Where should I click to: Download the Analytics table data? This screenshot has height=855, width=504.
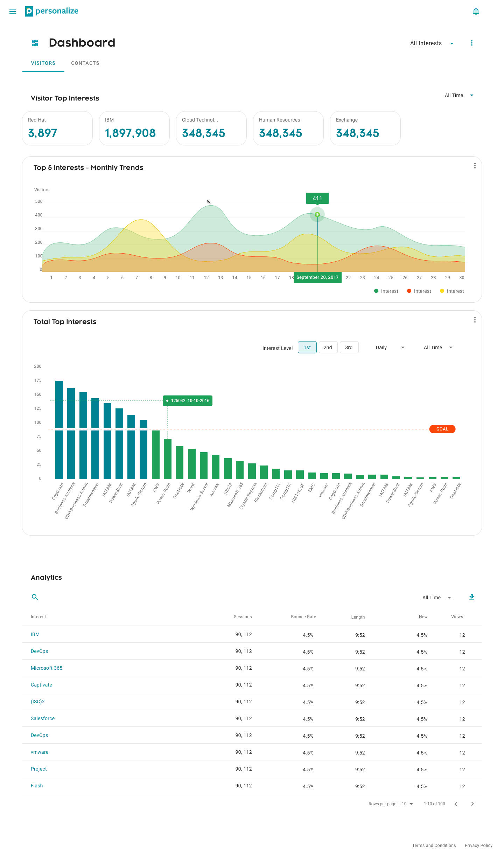point(471,597)
